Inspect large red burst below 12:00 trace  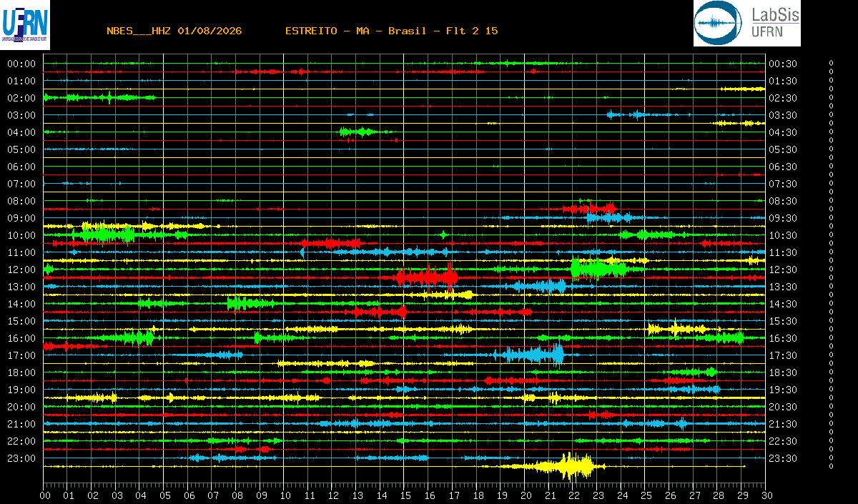427,276
